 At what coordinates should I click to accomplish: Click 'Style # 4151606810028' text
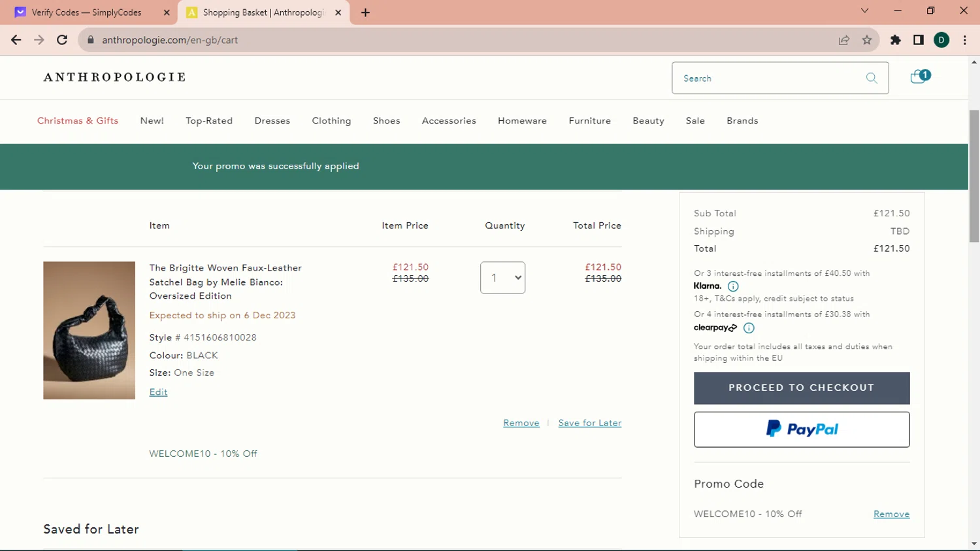point(203,337)
